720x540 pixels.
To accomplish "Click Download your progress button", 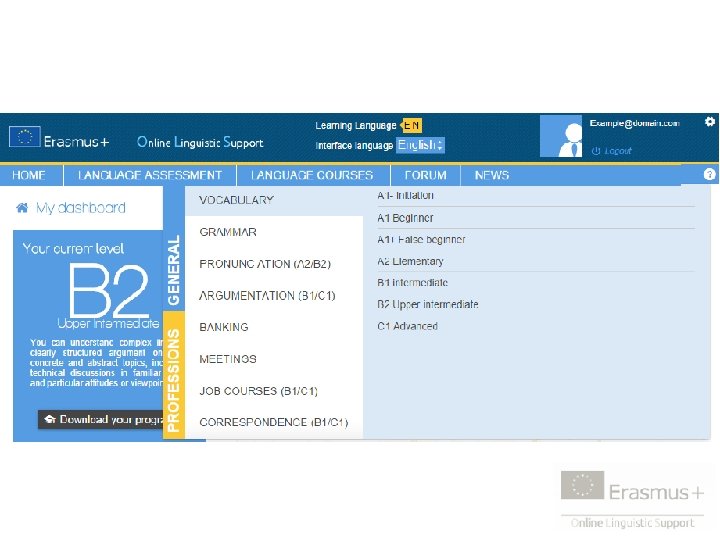I will coord(101,419).
